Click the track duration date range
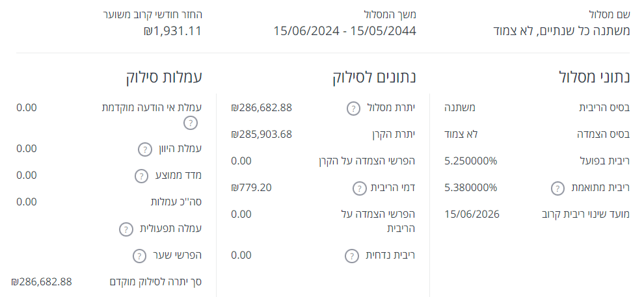Image resolution: width=644 pixels, height=297 pixels. click(345, 31)
